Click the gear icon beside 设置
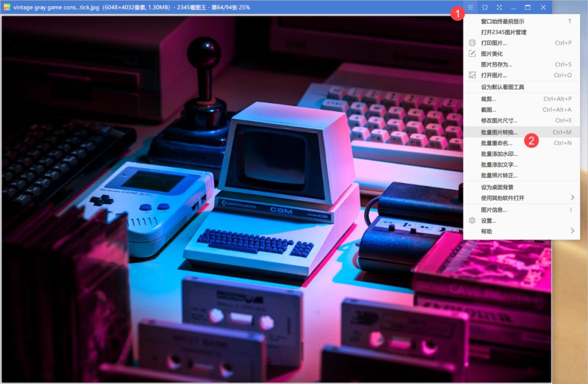The height and width of the screenshot is (384, 588). (471, 220)
